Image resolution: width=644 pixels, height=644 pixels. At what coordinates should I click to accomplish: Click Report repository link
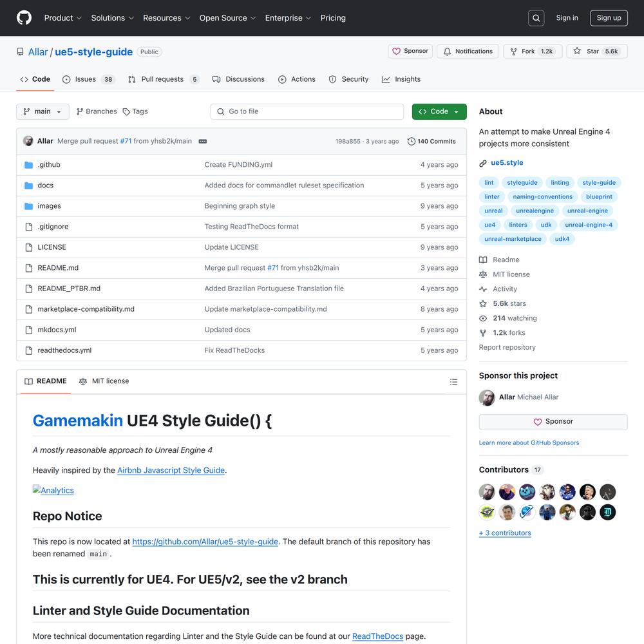(507, 348)
